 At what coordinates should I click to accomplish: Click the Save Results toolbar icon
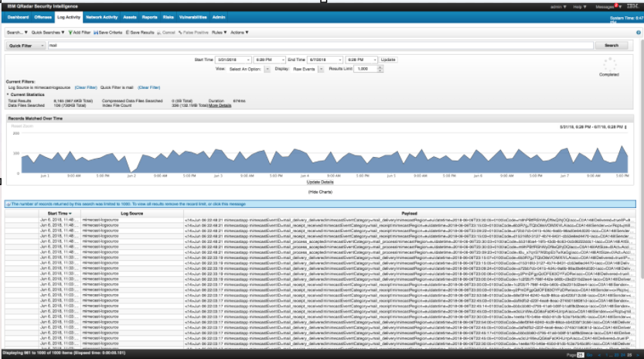126,33
